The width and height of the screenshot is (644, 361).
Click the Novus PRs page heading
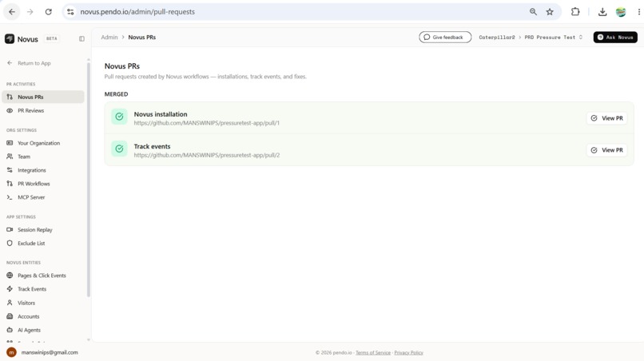pyautogui.click(x=122, y=66)
